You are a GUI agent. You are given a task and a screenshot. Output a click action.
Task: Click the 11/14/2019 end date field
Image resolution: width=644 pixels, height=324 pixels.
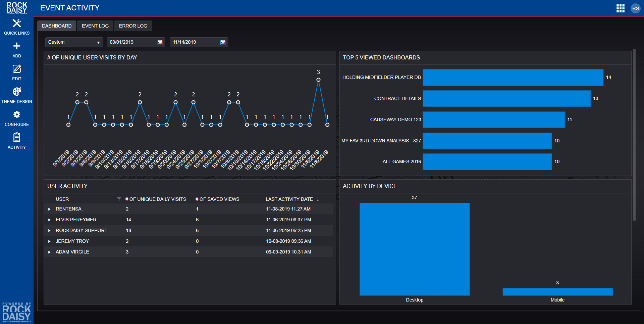194,42
